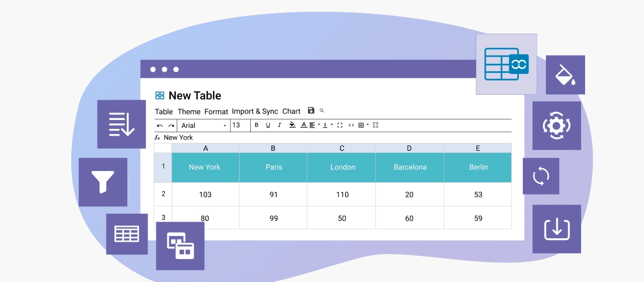
Task: Click the sort lines with down arrow tile
Action: click(x=122, y=124)
